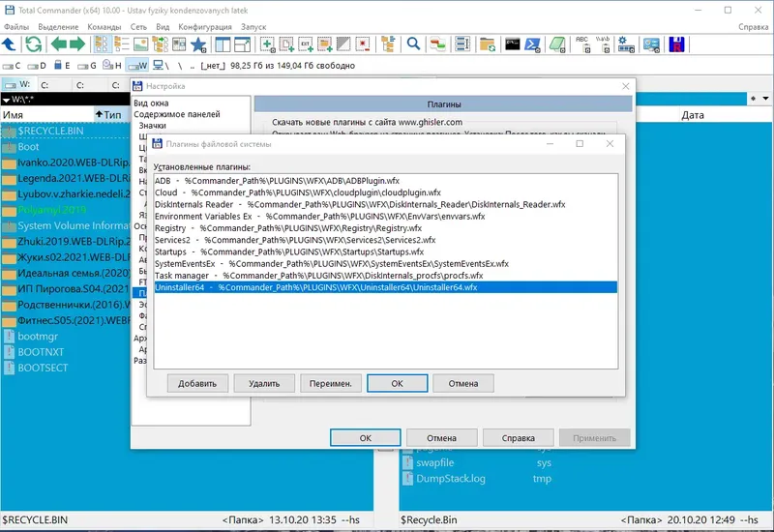The image size is (774, 532).
Task: Open the Справка menu
Action: 754,27
